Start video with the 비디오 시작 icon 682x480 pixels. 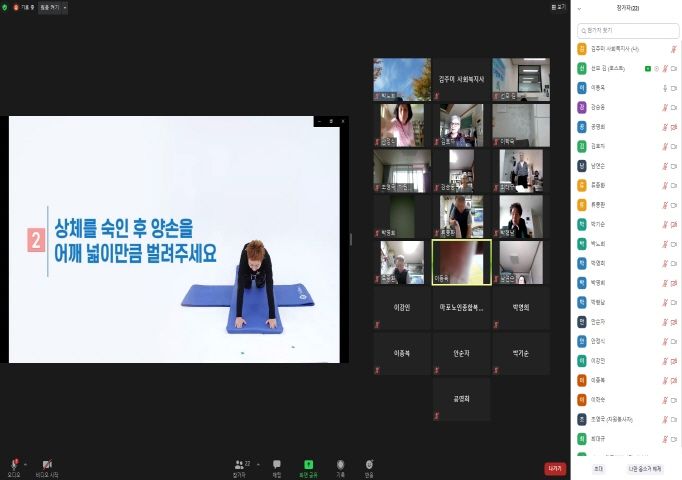point(47,464)
